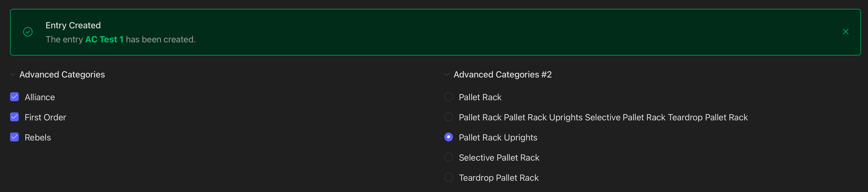Click the Advanced Categories heading text
Viewport: 868px width, 192px height.
(x=62, y=74)
